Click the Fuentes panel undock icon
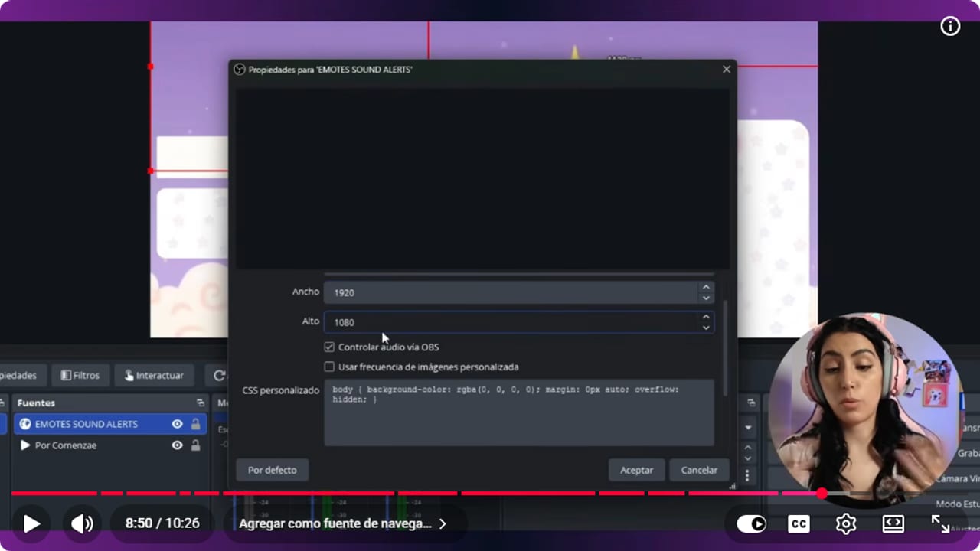 201,403
